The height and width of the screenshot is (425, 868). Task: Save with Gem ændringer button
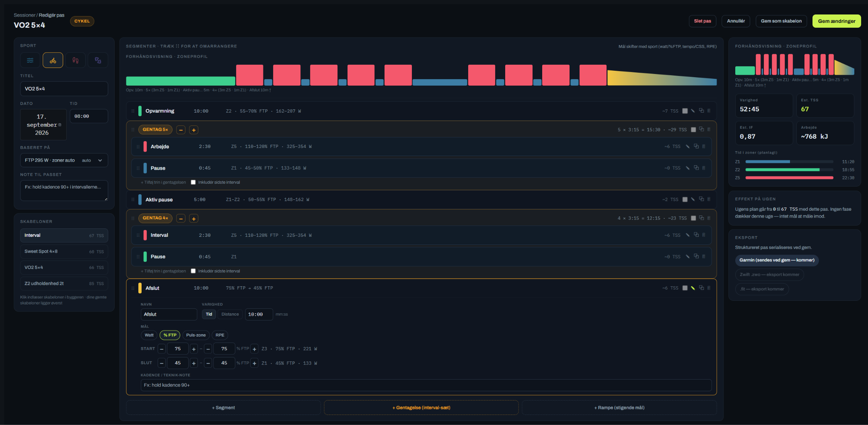(837, 21)
